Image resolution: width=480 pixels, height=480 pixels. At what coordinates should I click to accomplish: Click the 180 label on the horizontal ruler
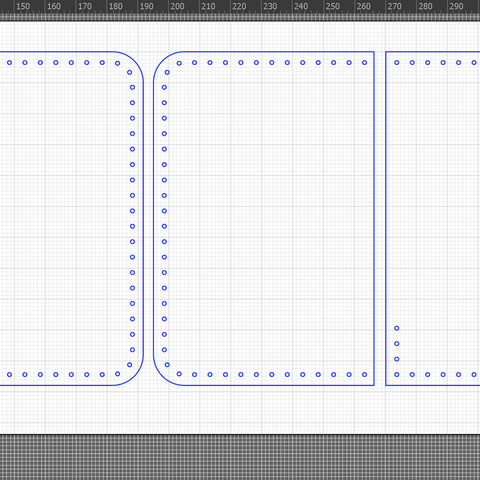coord(116,6)
